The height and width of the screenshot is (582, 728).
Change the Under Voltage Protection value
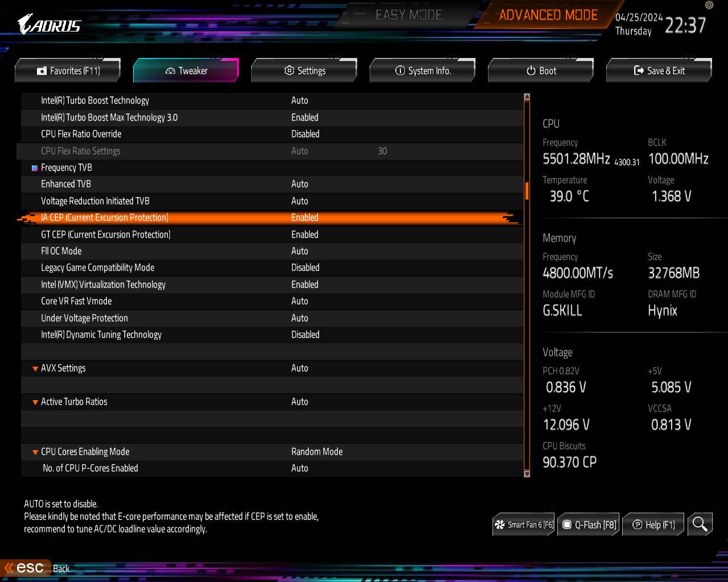(x=300, y=318)
